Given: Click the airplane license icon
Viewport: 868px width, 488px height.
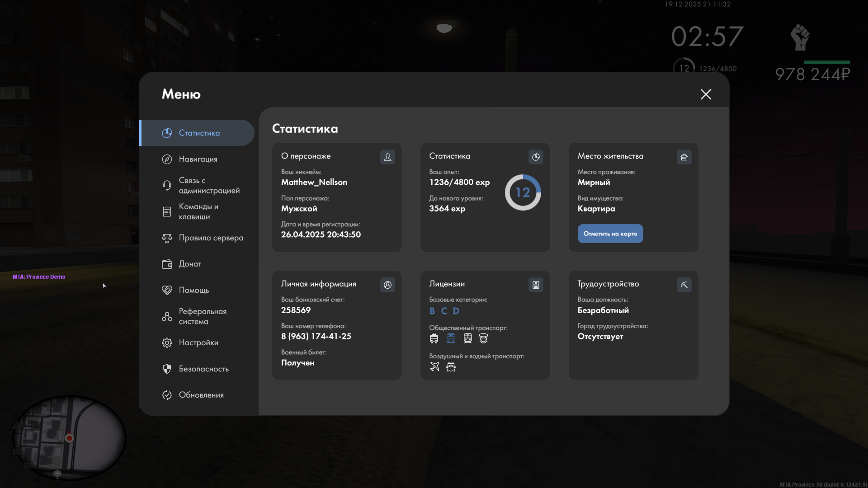Looking at the screenshot, I should click(x=434, y=366).
